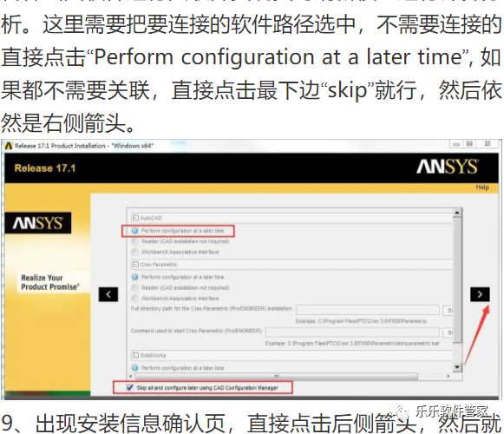Go back with the previous arrow button
Screen dimensions: 504x434
point(108,294)
